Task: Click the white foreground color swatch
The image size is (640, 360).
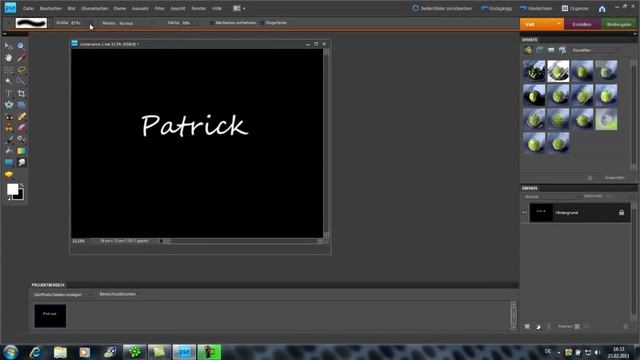Action: (x=12, y=189)
